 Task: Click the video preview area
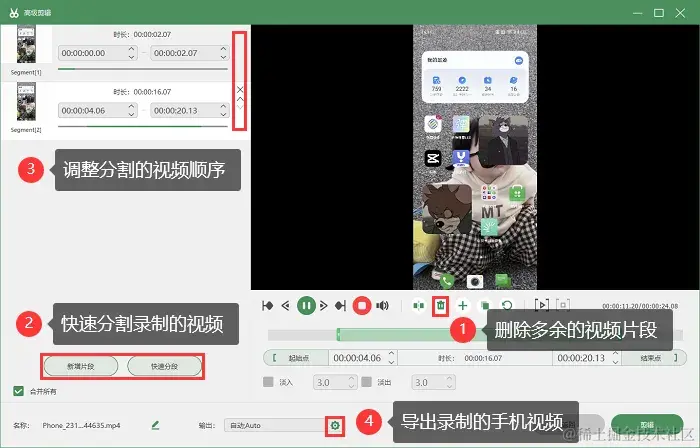[x=475, y=157]
